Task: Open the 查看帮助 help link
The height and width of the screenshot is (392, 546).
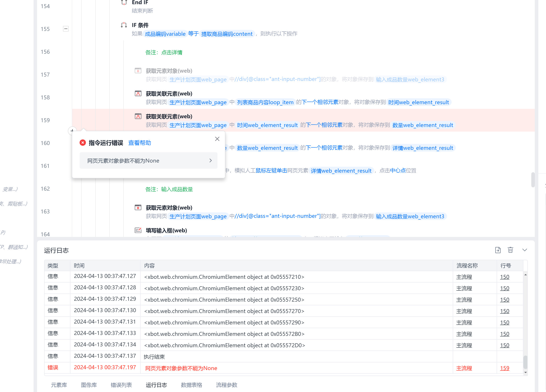Action: tap(139, 143)
